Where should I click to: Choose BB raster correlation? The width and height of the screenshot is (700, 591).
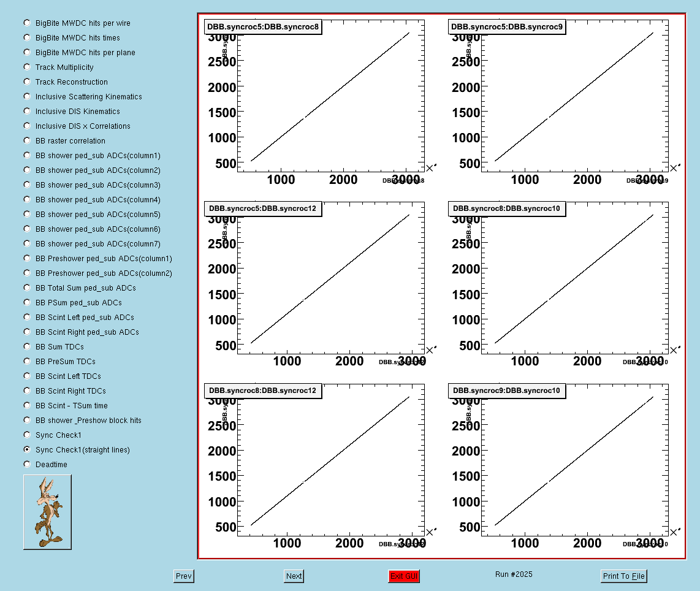tap(27, 140)
